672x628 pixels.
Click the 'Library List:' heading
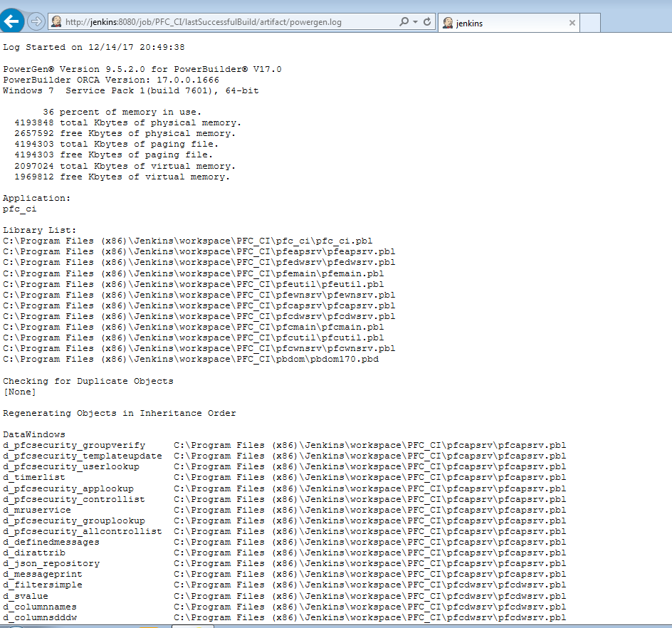39,230
